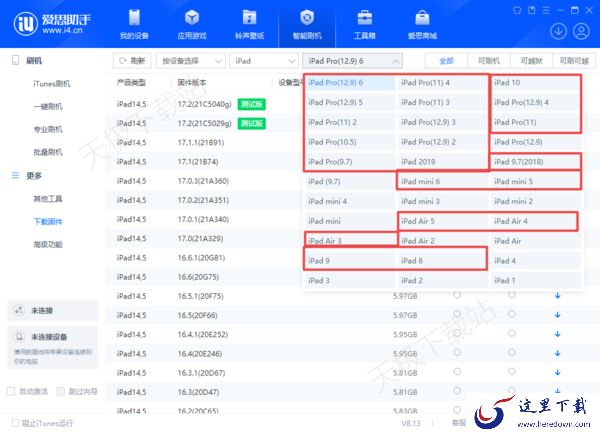Select the 17.1.1(21B91) firmware row

click(x=205, y=142)
